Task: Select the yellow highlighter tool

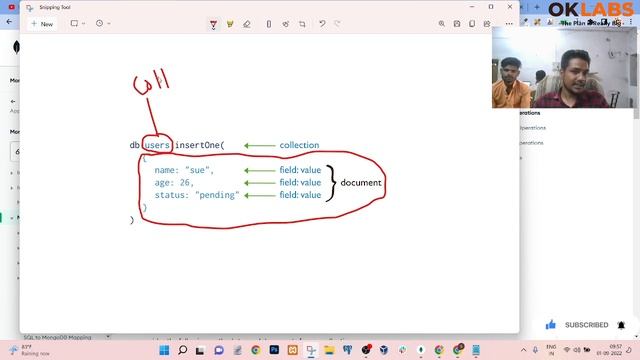Action: (230, 24)
